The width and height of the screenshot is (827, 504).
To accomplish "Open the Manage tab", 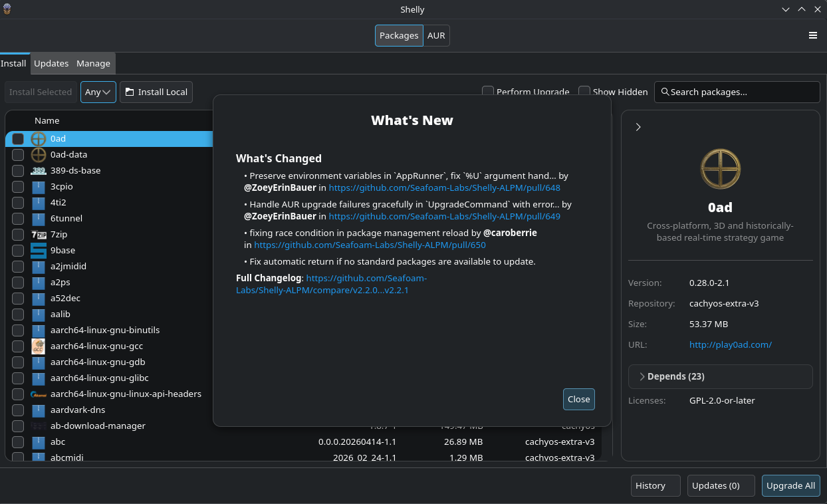I will pyautogui.click(x=93, y=63).
